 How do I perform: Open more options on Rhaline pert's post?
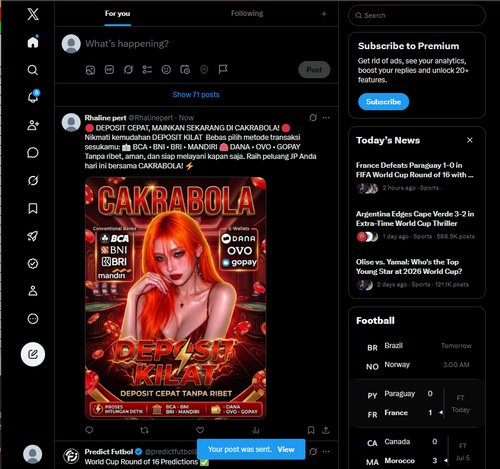(326, 117)
